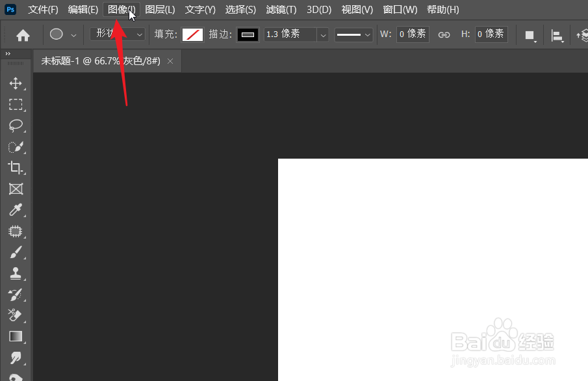Select the Smudge tool

(x=16, y=358)
